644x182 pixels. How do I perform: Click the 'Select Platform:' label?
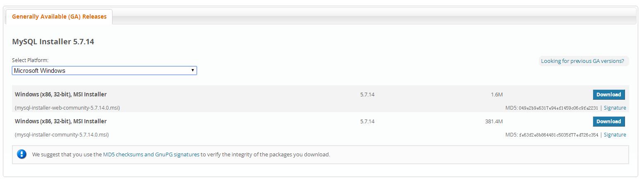(x=30, y=60)
